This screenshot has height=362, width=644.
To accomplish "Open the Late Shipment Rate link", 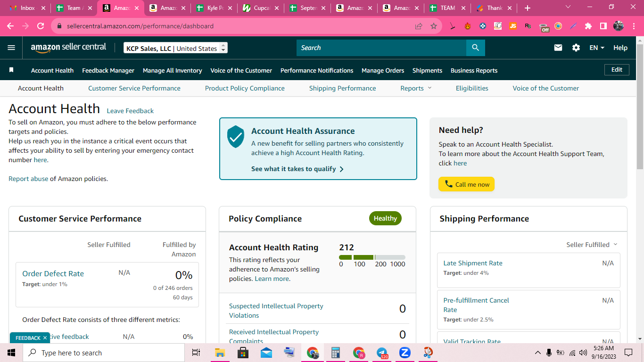I will click(473, 263).
